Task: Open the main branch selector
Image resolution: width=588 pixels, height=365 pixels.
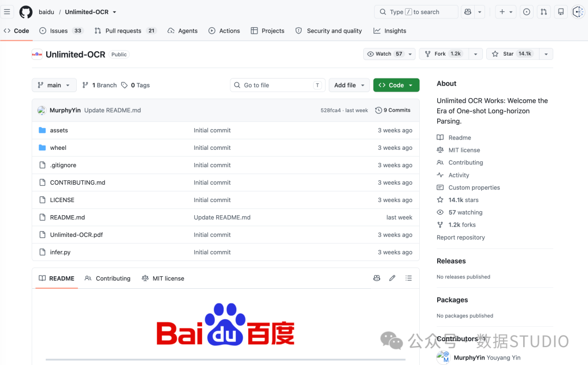Action: click(x=54, y=85)
